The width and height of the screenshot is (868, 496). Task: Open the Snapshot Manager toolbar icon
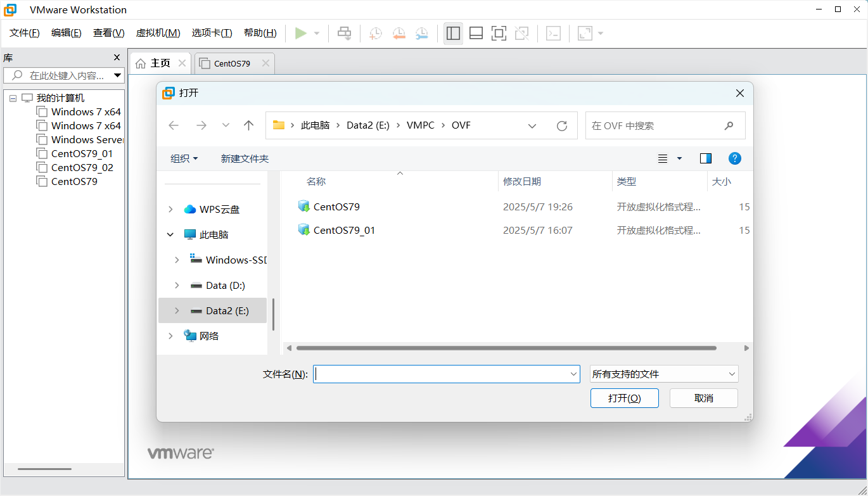click(421, 34)
